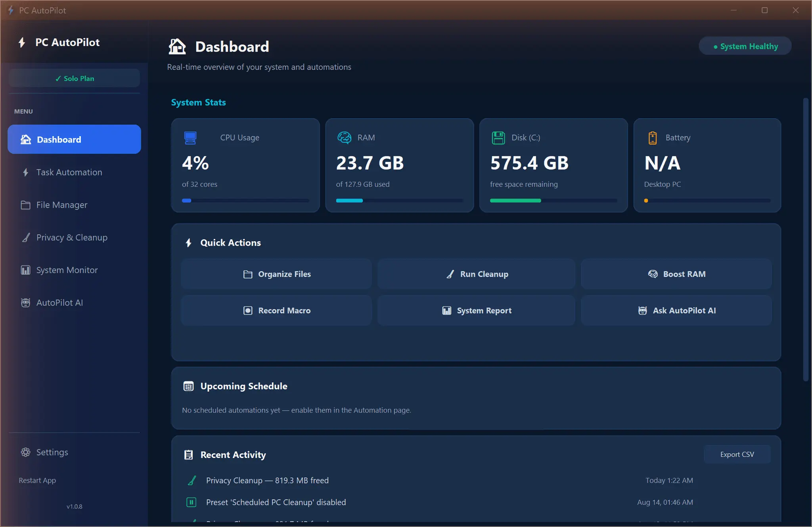Image resolution: width=812 pixels, height=527 pixels.
Task: Click the System Monitor chart icon in the sidebar
Action: pyautogui.click(x=25, y=270)
